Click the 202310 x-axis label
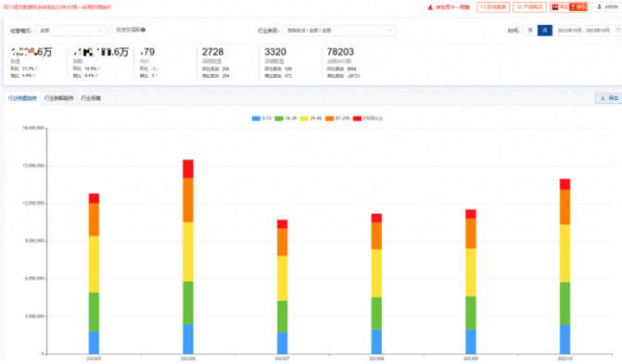 (565, 358)
